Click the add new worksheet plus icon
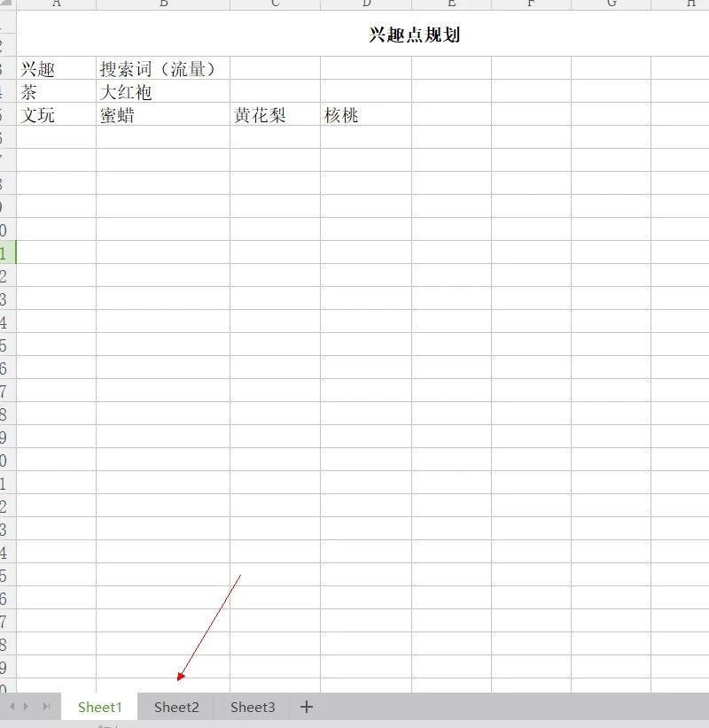This screenshot has width=709, height=728. [x=306, y=707]
